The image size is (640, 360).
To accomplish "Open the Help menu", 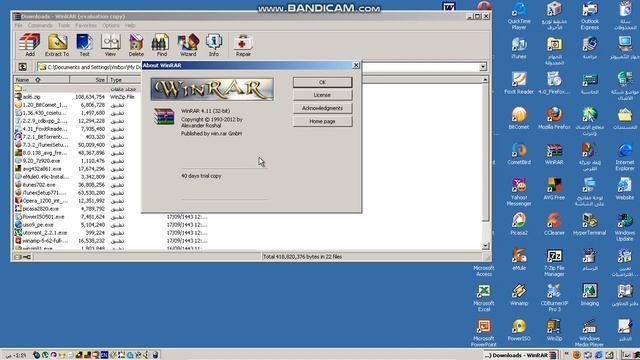I will [x=130, y=25].
